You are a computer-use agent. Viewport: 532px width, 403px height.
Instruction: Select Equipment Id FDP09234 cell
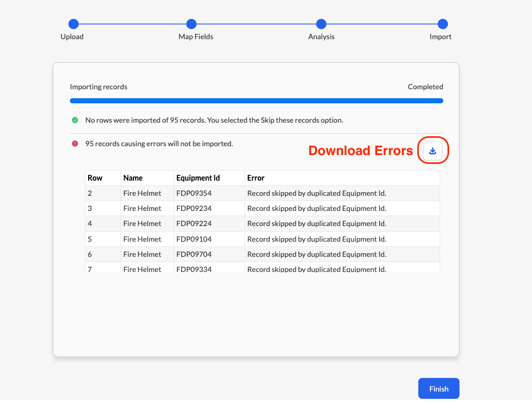click(209, 208)
